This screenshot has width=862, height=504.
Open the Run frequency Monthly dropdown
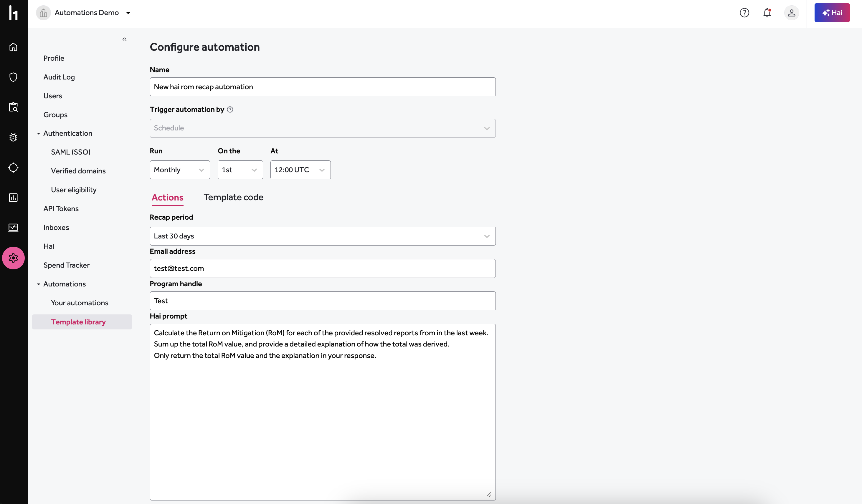tap(180, 170)
